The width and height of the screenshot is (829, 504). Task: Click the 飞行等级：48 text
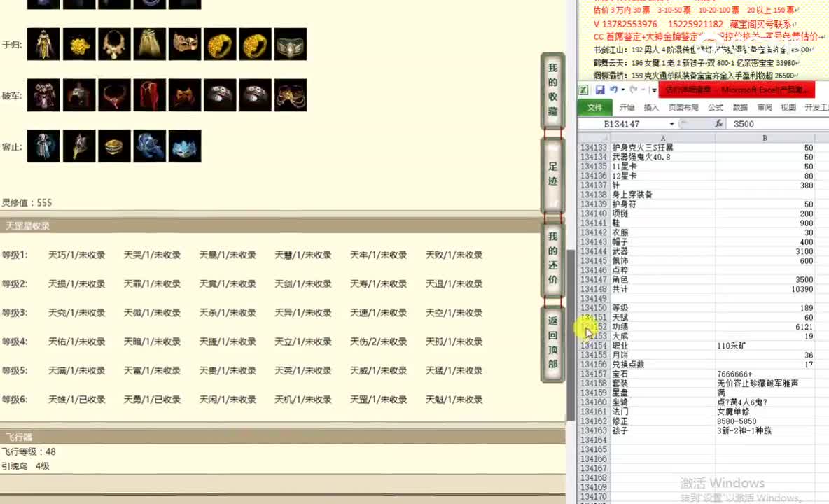tap(29, 451)
